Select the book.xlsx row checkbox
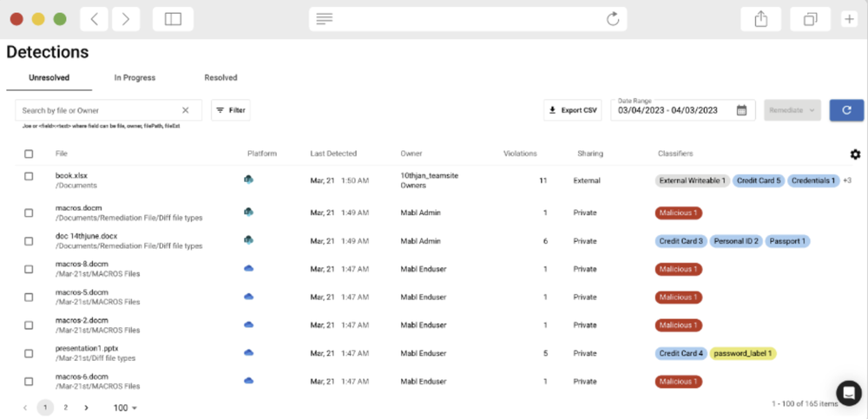 point(29,177)
